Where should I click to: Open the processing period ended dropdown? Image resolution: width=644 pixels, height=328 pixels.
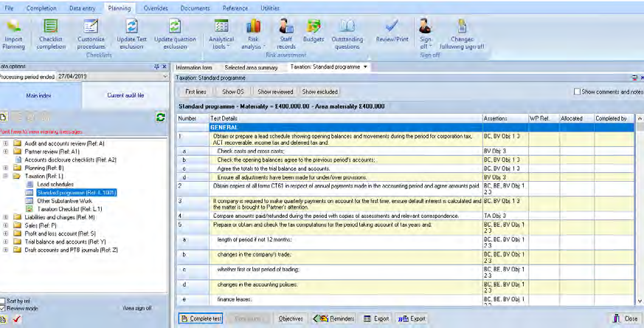(x=165, y=77)
